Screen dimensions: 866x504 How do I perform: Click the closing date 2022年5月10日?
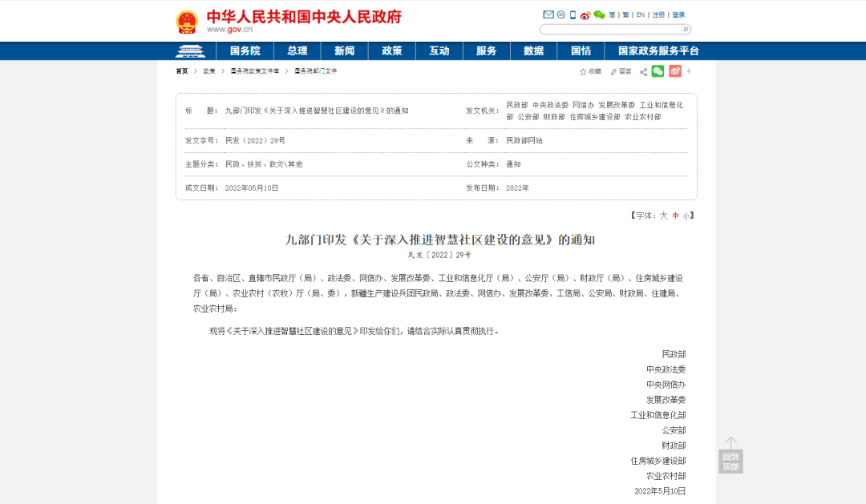660,491
